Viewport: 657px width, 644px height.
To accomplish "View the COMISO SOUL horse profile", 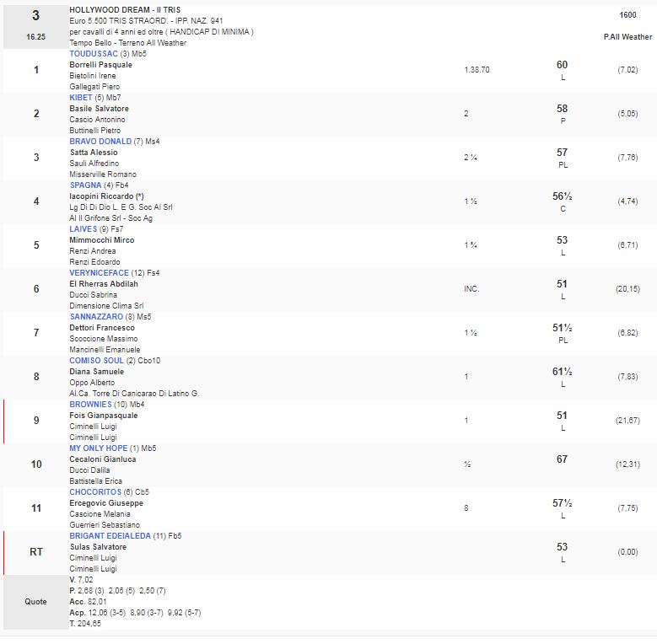I will tap(97, 361).
